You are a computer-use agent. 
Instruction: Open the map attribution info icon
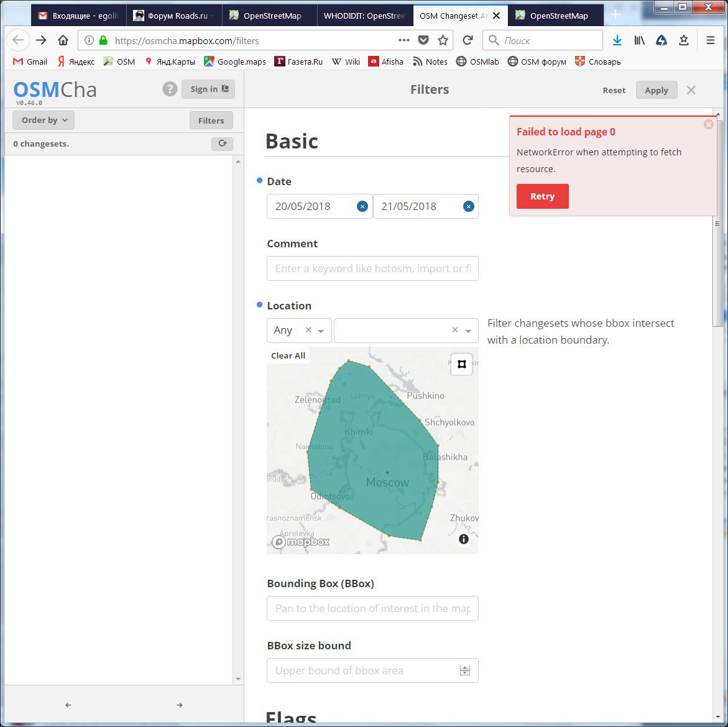click(463, 539)
